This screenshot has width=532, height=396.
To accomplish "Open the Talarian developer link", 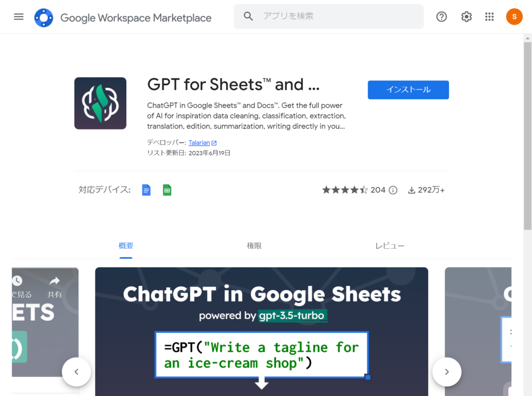I will [199, 143].
